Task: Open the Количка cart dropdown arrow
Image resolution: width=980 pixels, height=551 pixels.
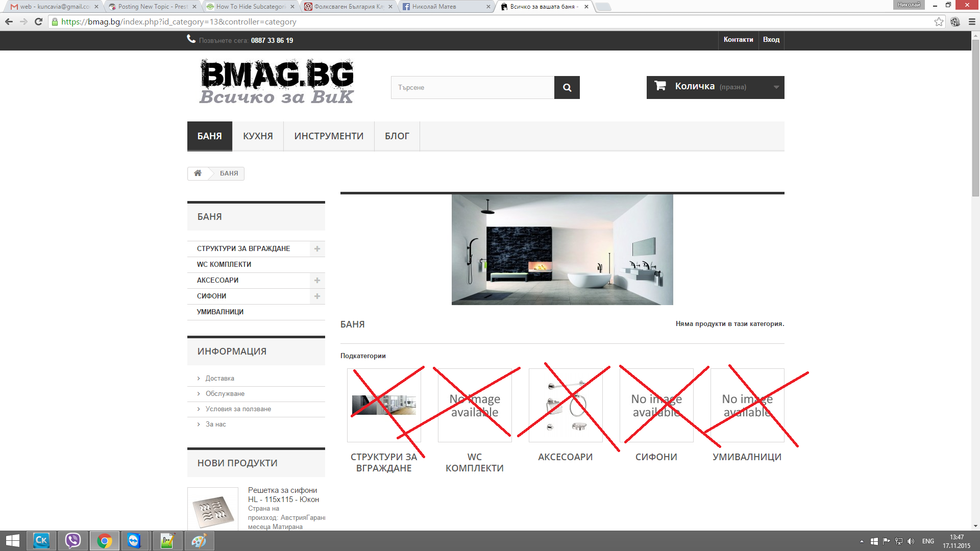Action: (776, 87)
